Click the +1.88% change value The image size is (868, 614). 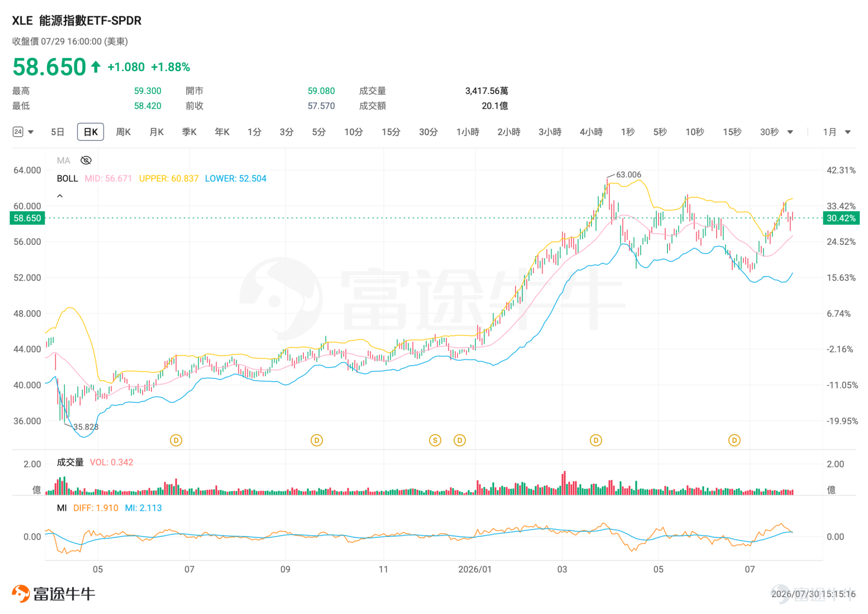pos(170,67)
